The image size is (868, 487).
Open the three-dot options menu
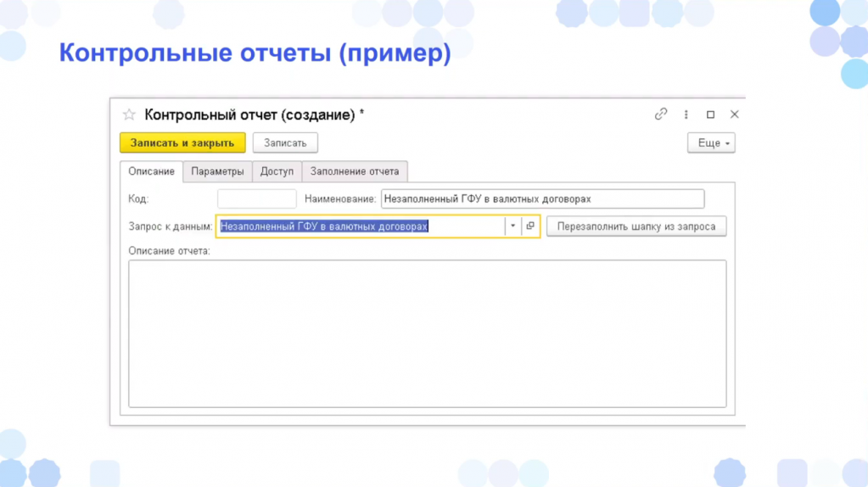click(x=686, y=115)
